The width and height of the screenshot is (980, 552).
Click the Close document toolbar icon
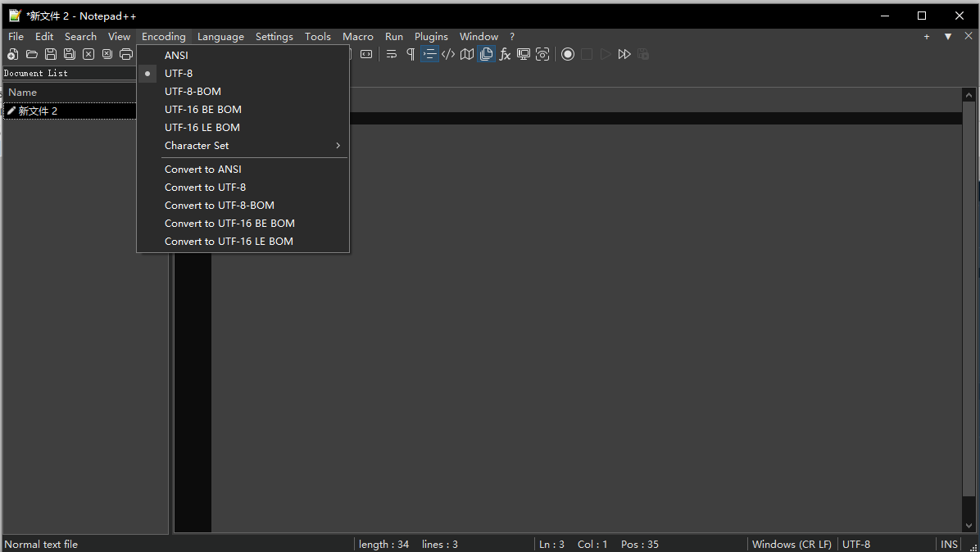(88, 54)
